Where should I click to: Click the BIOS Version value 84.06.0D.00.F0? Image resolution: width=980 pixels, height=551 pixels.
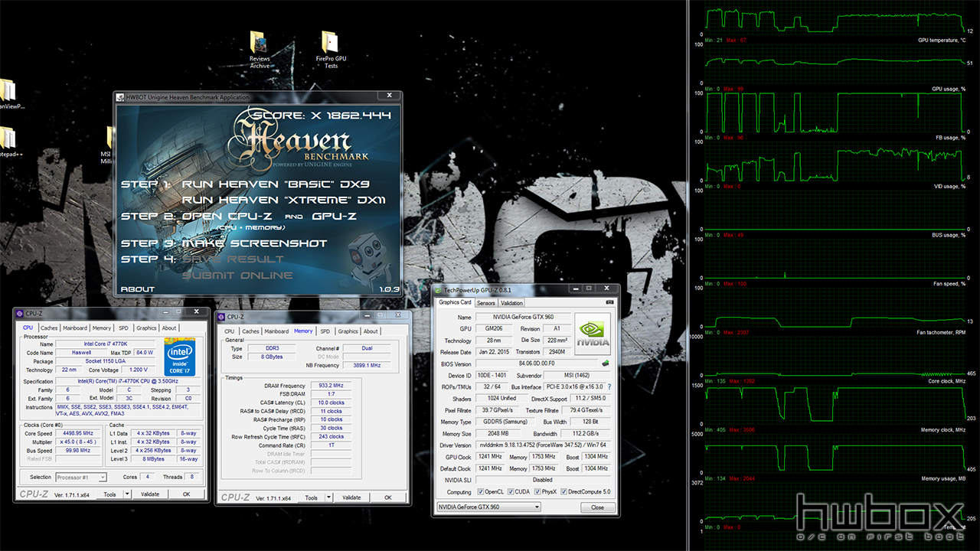[x=536, y=364]
